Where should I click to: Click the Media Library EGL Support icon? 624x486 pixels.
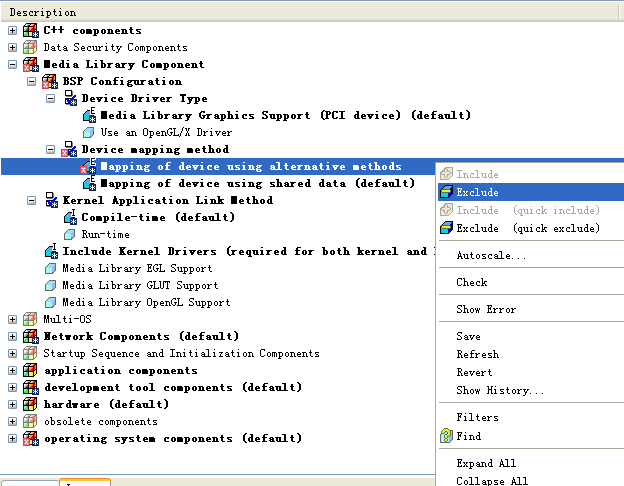(50, 268)
